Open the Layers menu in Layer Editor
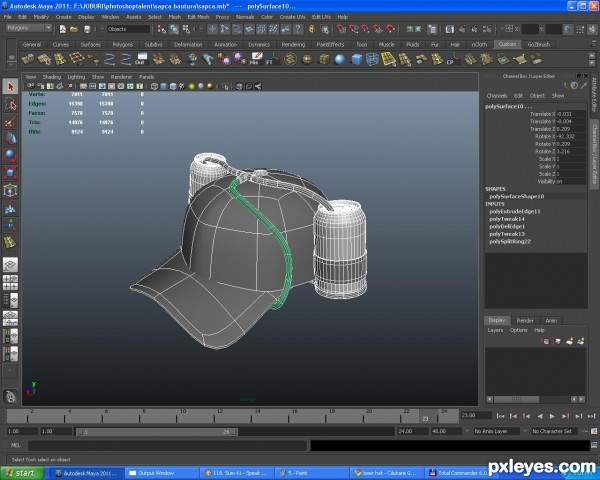 495,330
